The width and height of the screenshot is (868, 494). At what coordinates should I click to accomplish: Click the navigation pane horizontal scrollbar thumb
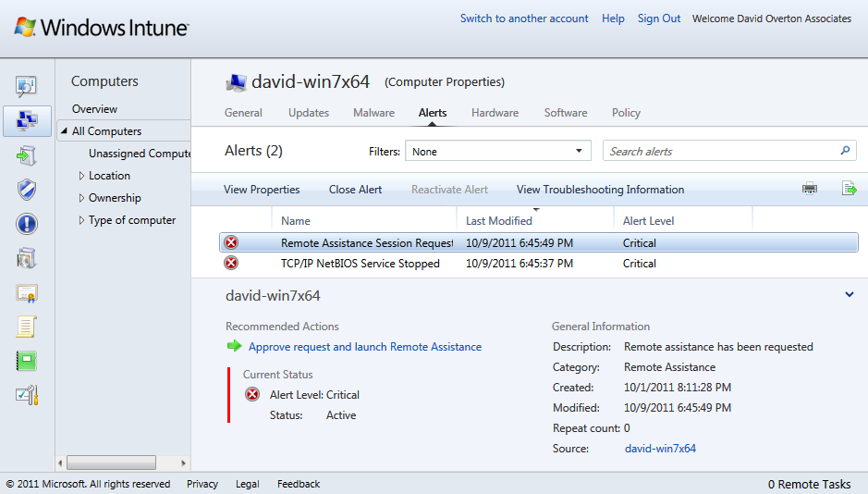(x=111, y=463)
